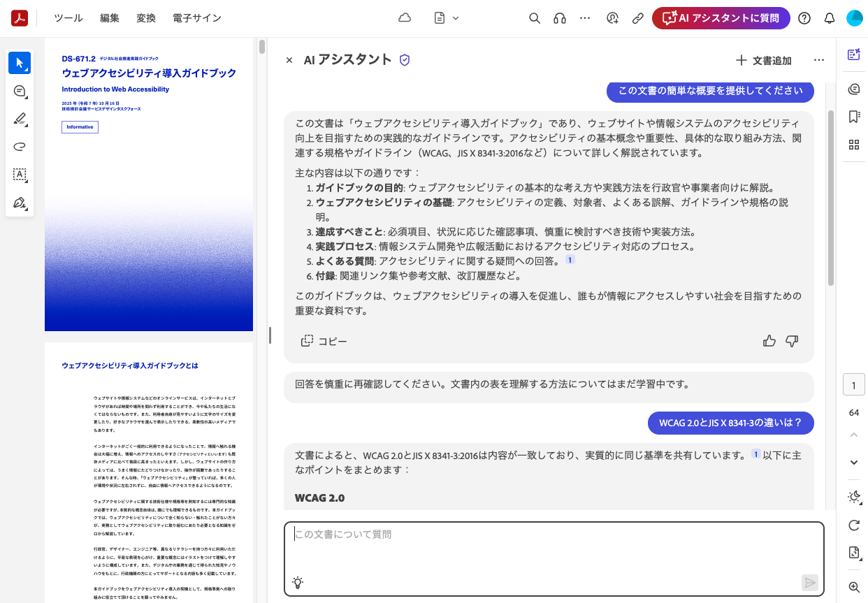Open the AI Assistant panel options menu
The height and width of the screenshot is (603, 868).
[x=819, y=60]
